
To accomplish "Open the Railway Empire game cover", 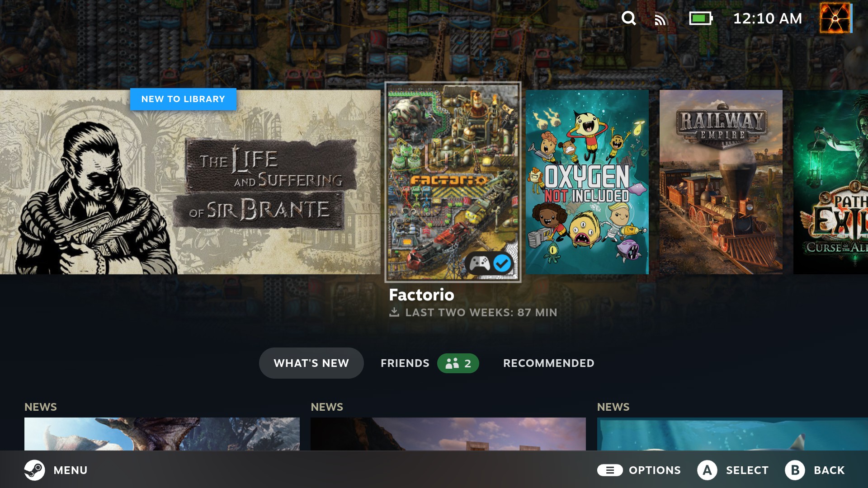I will click(x=721, y=182).
